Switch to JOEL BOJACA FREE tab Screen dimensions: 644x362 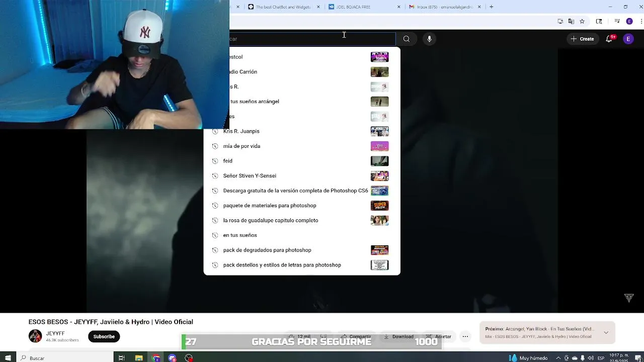[364, 7]
